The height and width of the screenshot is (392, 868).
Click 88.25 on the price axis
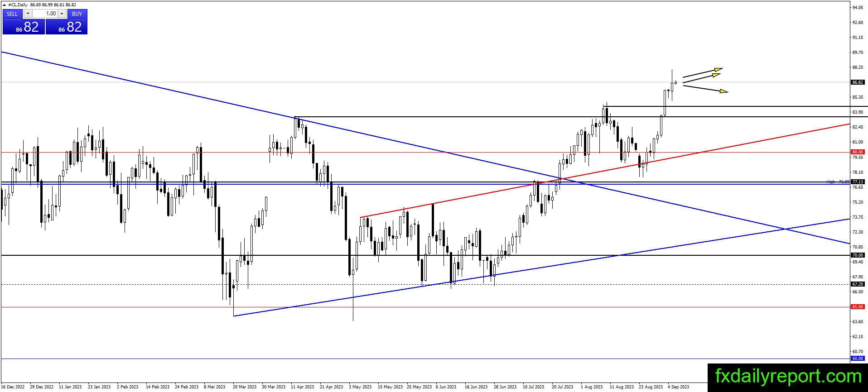[x=858, y=67]
